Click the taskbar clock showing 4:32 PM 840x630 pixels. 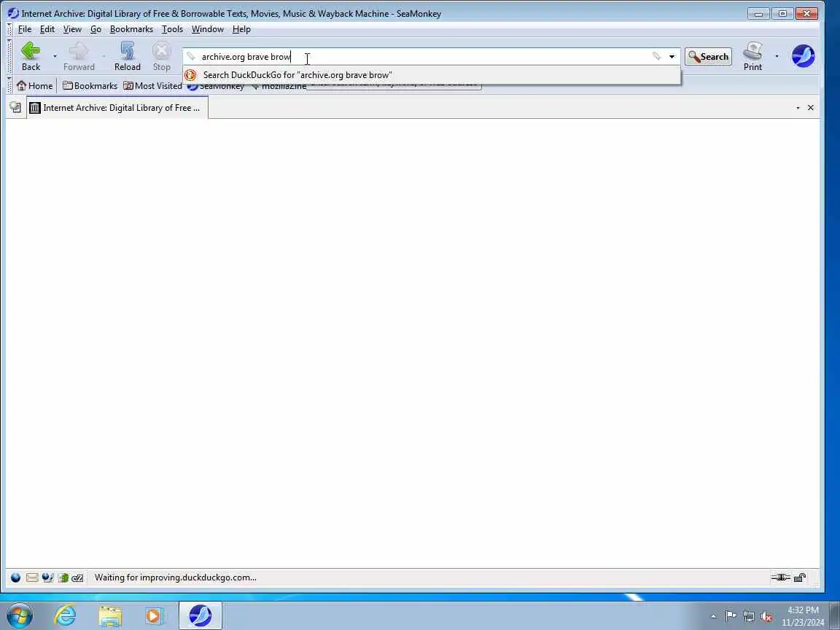point(803,616)
